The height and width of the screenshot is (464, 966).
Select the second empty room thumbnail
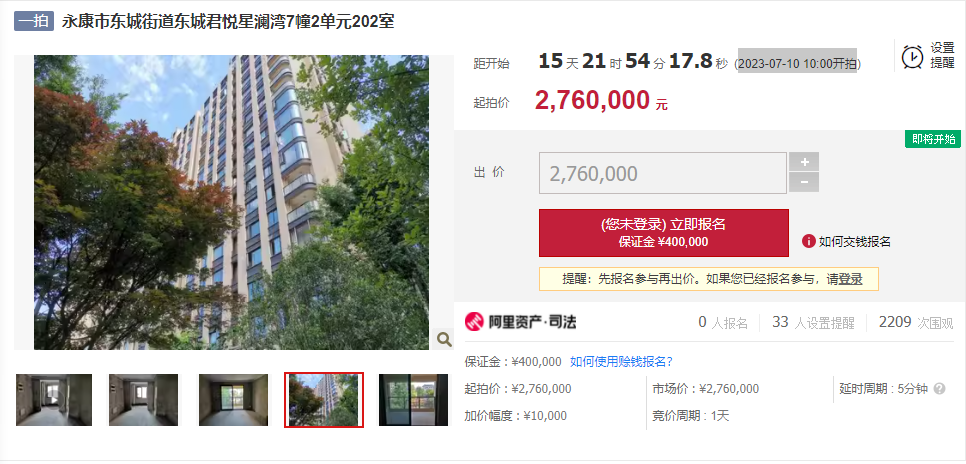(x=144, y=400)
